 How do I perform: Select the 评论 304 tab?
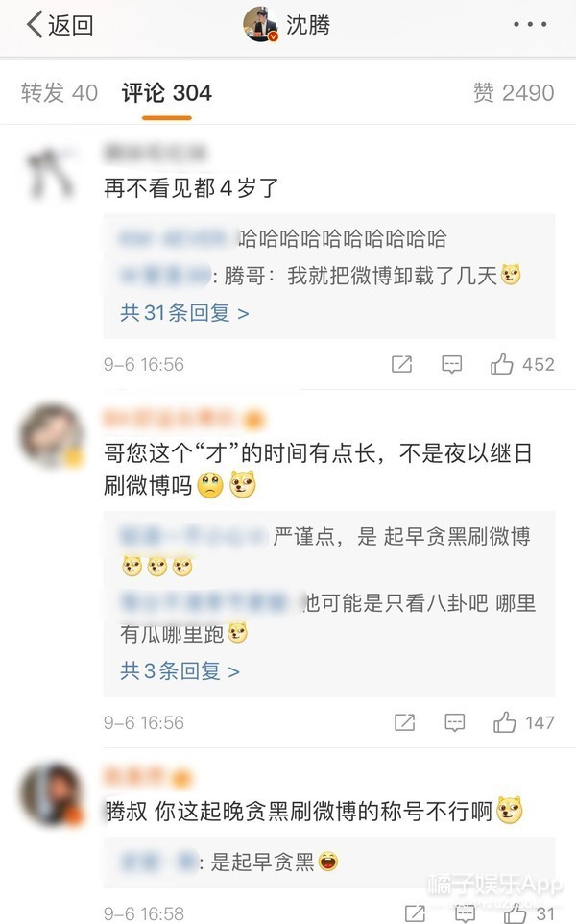point(167,93)
